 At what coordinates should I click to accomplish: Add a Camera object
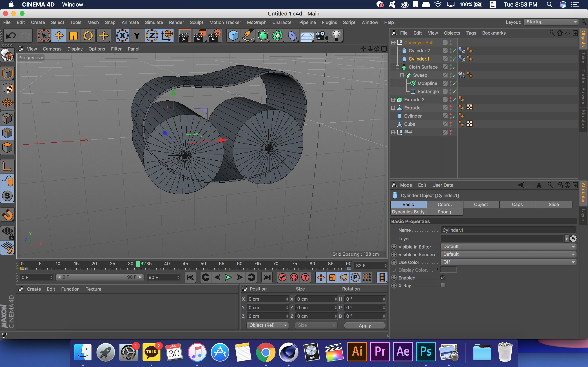(321, 36)
